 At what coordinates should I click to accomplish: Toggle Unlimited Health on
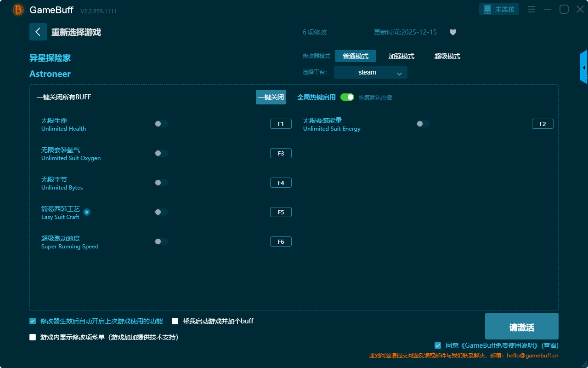click(x=161, y=124)
